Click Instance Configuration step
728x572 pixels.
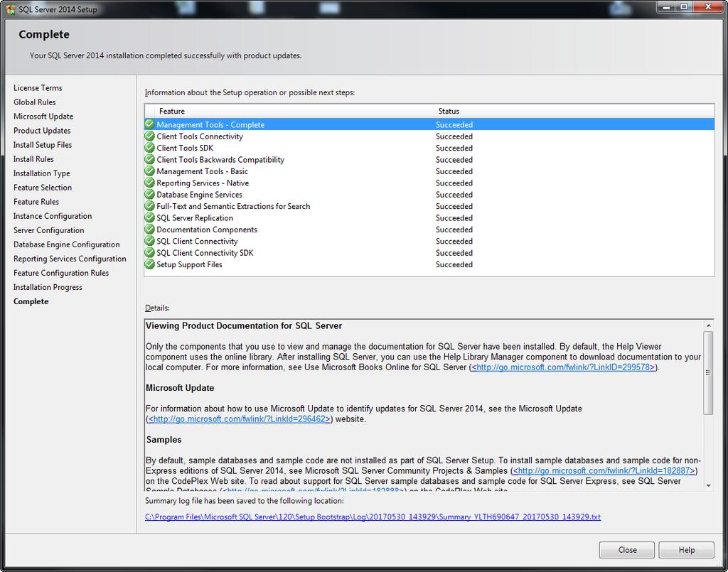click(x=53, y=216)
